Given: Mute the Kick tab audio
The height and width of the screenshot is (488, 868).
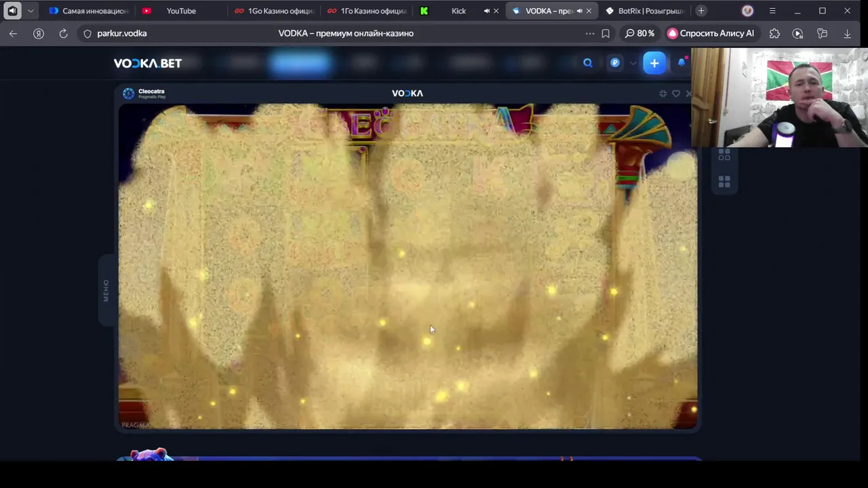Looking at the screenshot, I should pos(486,11).
